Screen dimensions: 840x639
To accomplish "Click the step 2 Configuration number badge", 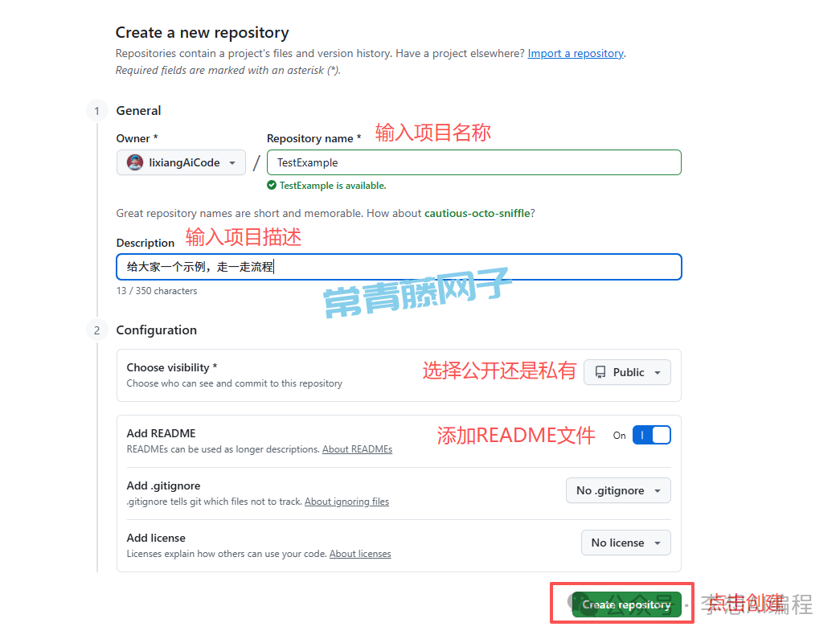I will 97,330.
